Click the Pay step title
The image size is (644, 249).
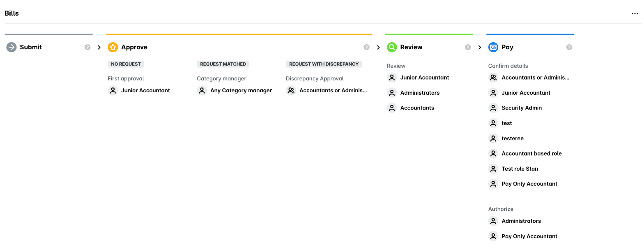pos(507,47)
